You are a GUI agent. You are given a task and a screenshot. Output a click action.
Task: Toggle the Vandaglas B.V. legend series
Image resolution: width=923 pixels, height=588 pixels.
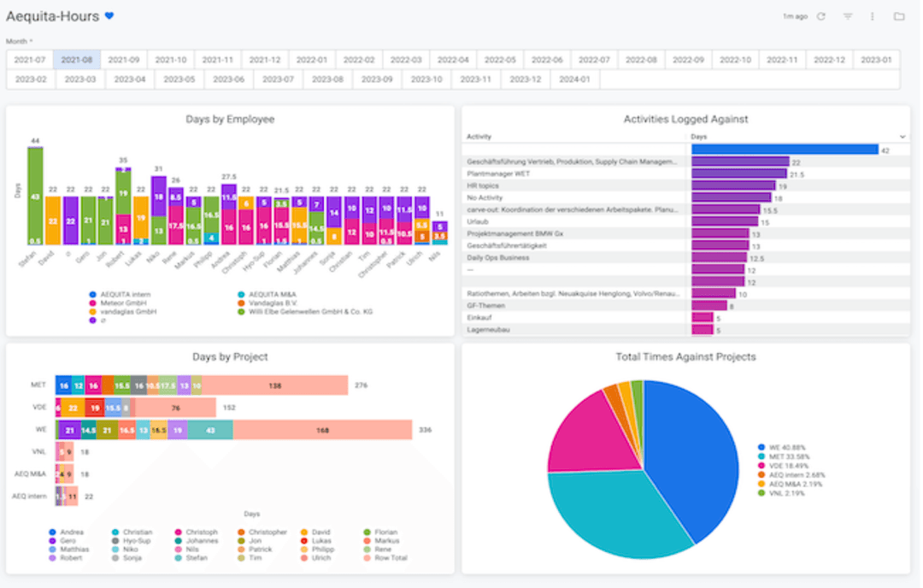pyautogui.click(x=267, y=303)
